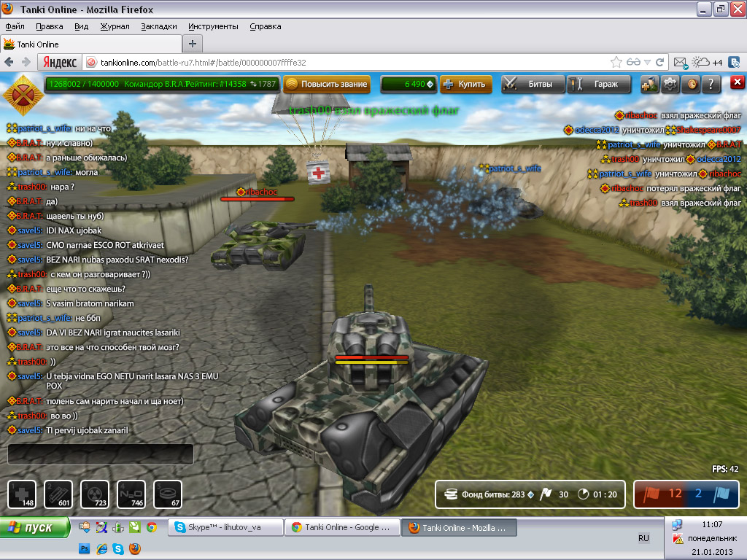Launch Firefox from quick launch
747x560 pixels.
click(x=135, y=548)
